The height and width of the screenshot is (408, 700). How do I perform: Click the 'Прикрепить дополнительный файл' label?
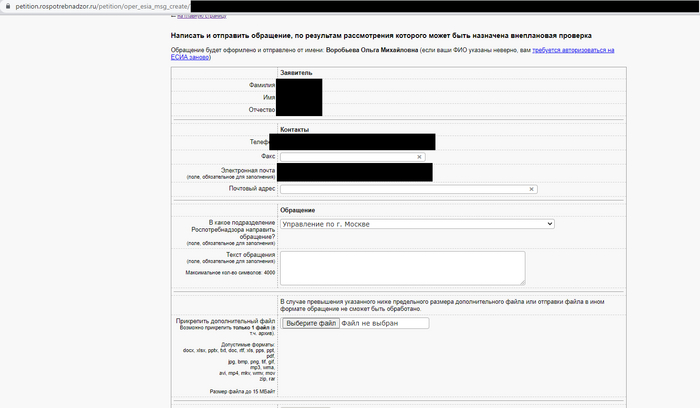coord(225,321)
